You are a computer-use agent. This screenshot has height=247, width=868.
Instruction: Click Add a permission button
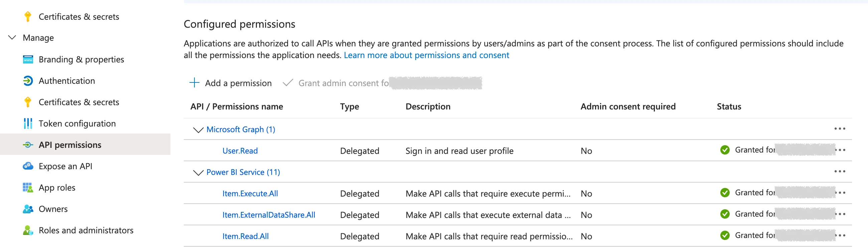click(x=231, y=83)
